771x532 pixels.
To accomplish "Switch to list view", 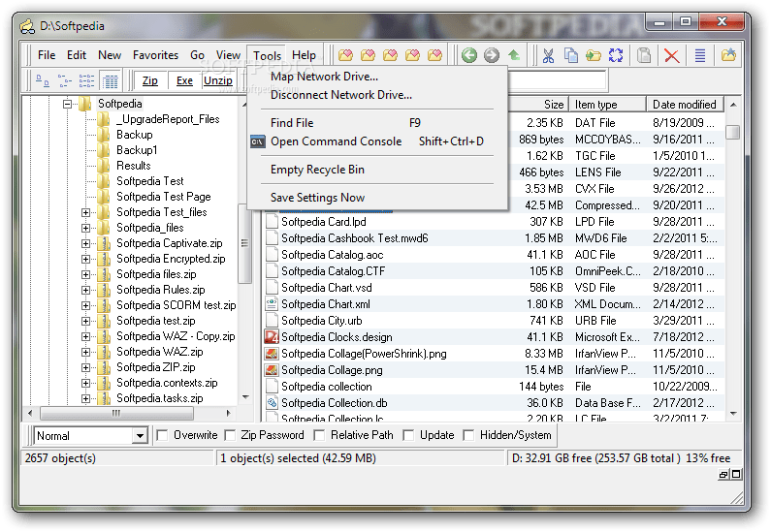I will pyautogui.click(x=86, y=80).
